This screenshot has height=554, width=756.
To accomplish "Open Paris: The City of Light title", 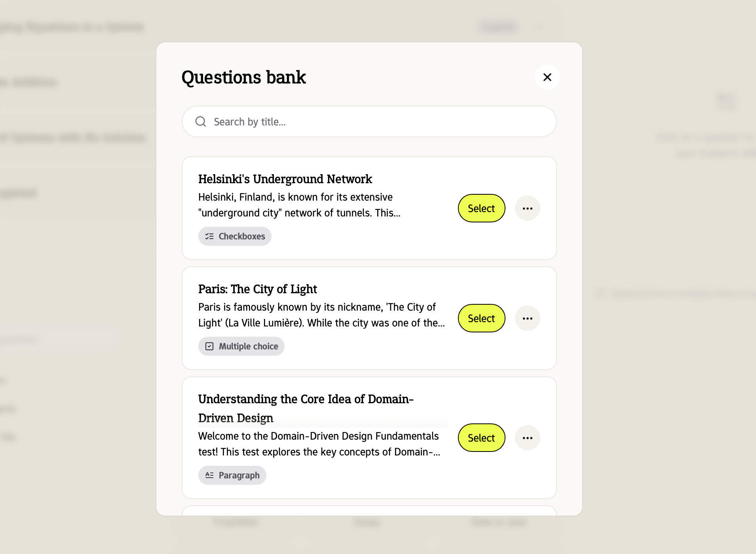I will [x=257, y=289].
